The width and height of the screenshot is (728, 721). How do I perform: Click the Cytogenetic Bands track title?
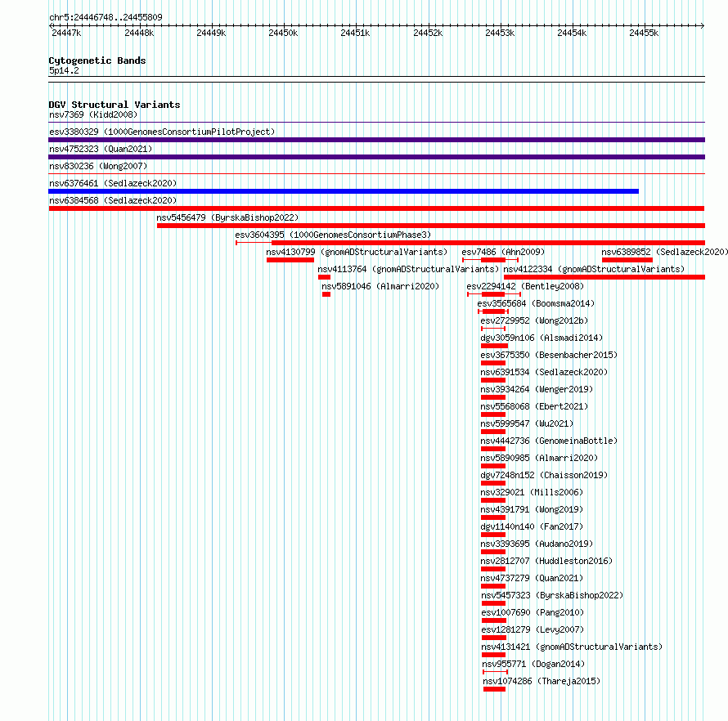click(97, 60)
